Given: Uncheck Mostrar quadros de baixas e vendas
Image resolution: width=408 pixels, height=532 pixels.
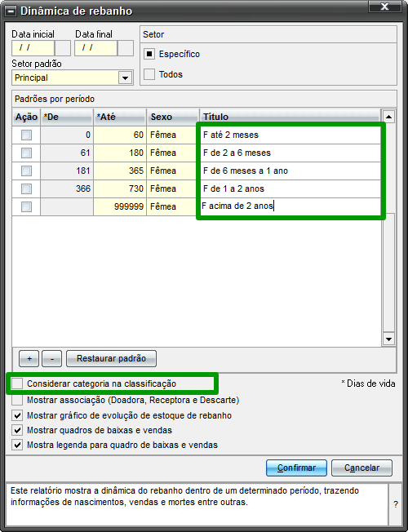Looking at the screenshot, I should coord(17,430).
